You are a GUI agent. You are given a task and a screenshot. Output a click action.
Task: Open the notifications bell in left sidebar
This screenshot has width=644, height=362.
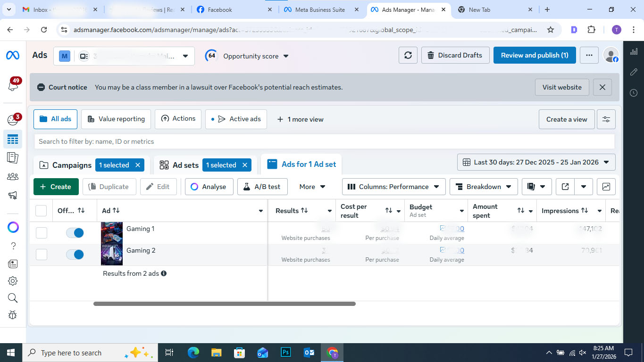(x=13, y=86)
